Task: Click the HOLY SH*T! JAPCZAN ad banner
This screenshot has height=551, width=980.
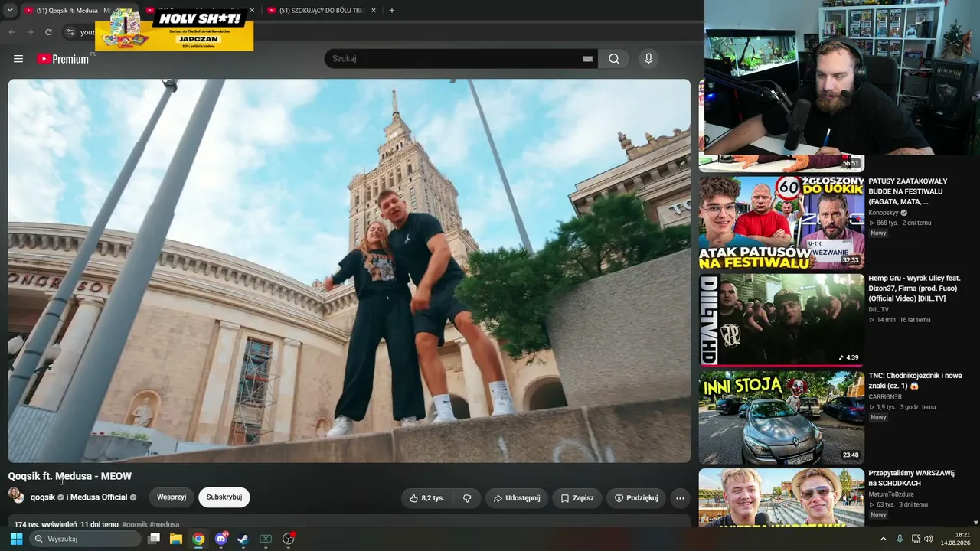Action: click(175, 30)
